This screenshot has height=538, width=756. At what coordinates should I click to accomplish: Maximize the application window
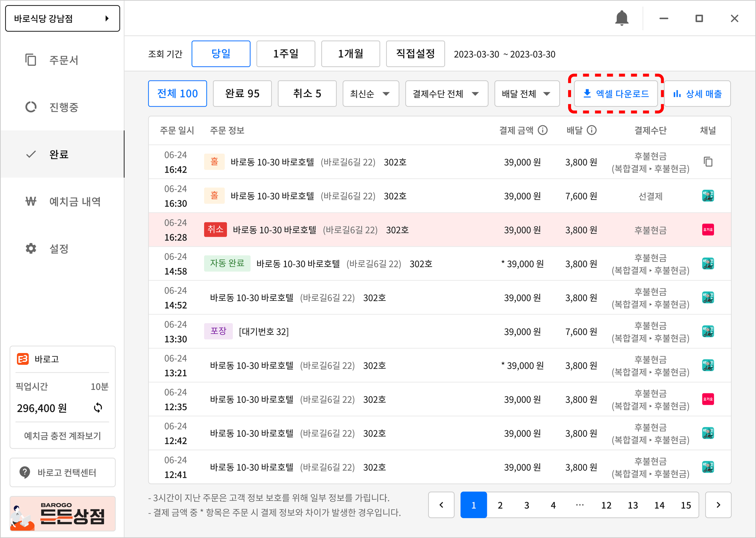699,18
